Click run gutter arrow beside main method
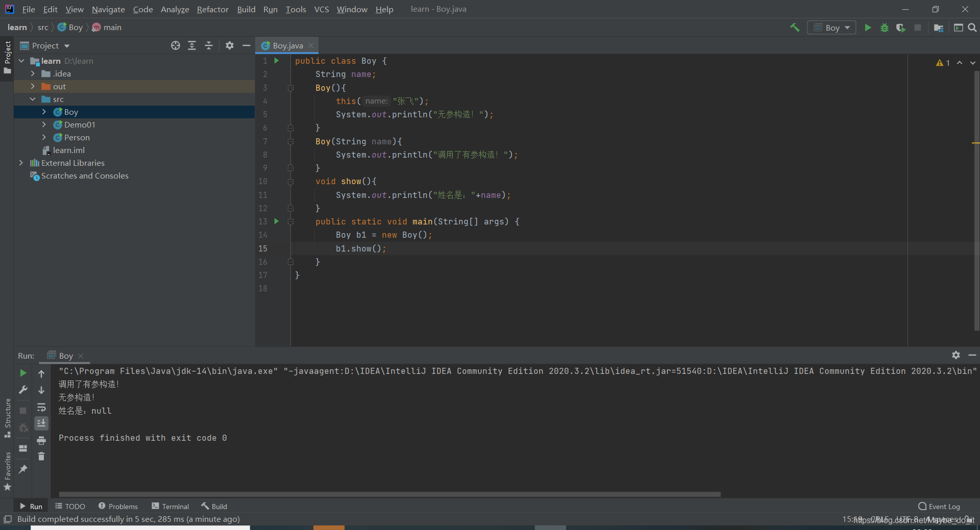The image size is (980, 530). pos(277,221)
